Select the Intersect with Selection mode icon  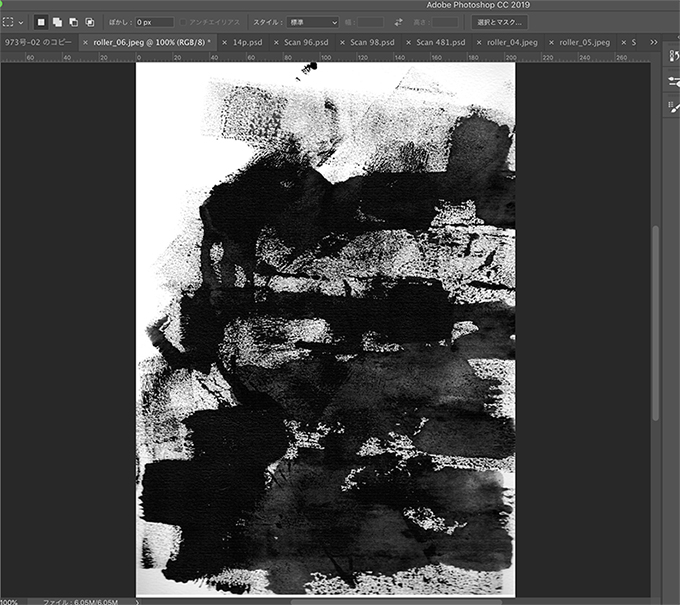click(89, 21)
